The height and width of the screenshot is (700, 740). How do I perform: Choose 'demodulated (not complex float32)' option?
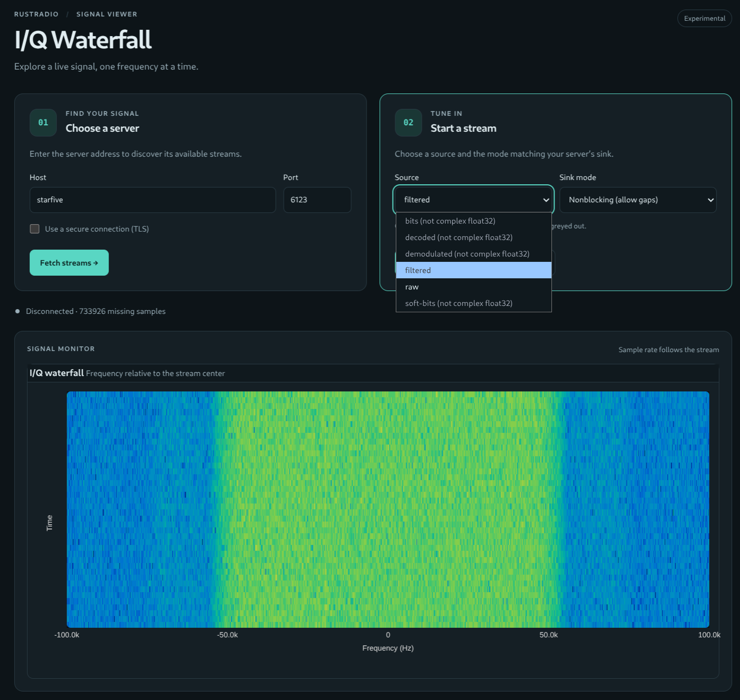[x=474, y=254]
